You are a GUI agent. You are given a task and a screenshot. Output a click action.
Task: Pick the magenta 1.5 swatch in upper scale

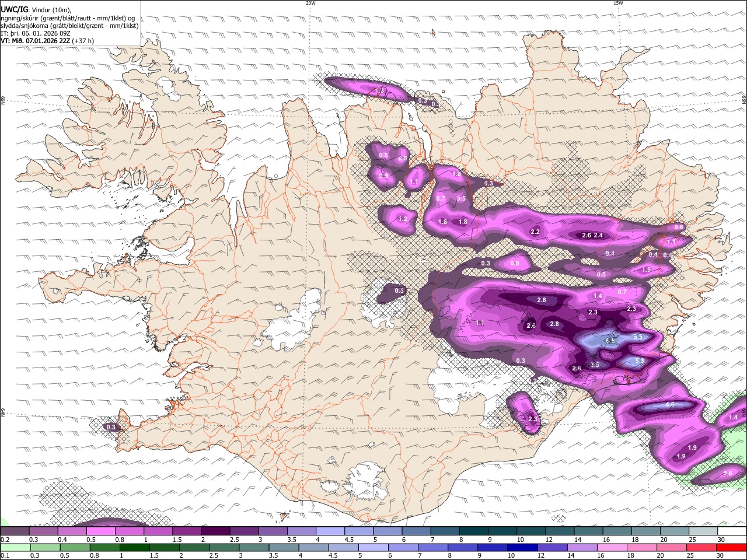click(x=187, y=531)
